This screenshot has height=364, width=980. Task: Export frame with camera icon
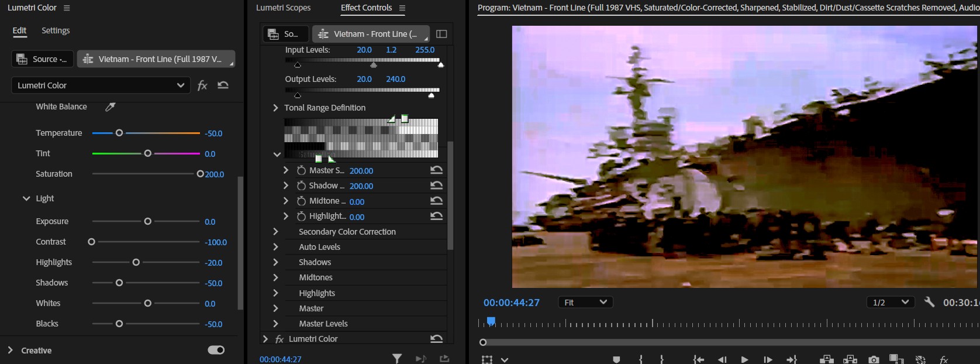click(874, 359)
